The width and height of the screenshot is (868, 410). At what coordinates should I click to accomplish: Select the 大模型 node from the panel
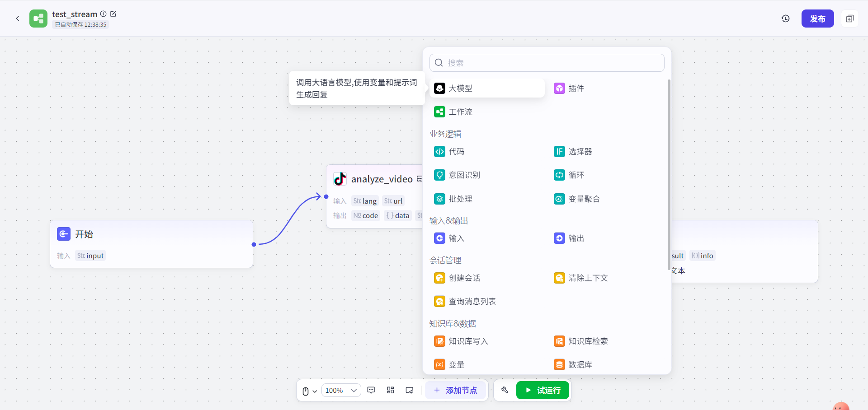tap(461, 88)
